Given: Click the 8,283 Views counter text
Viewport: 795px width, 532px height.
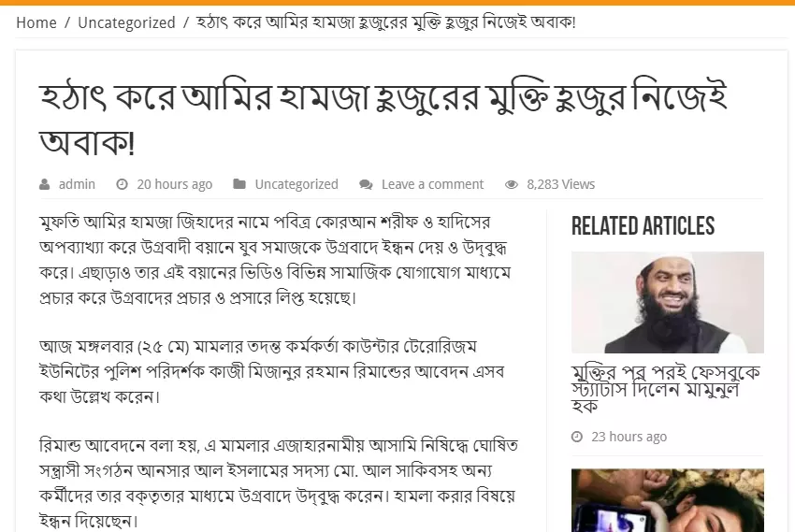Looking at the screenshot, I should [x=561, y=184].
